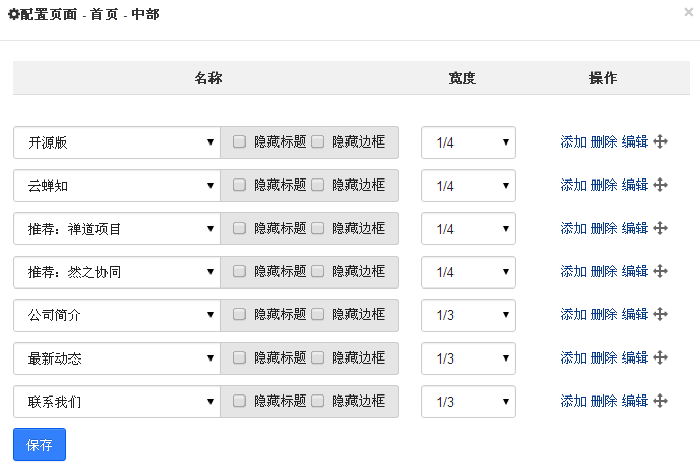The height and width of the screenshot is (467, 700).
Task: Expand the 推荐：然之协同 name dropdown
Action: tap(116, 271)
